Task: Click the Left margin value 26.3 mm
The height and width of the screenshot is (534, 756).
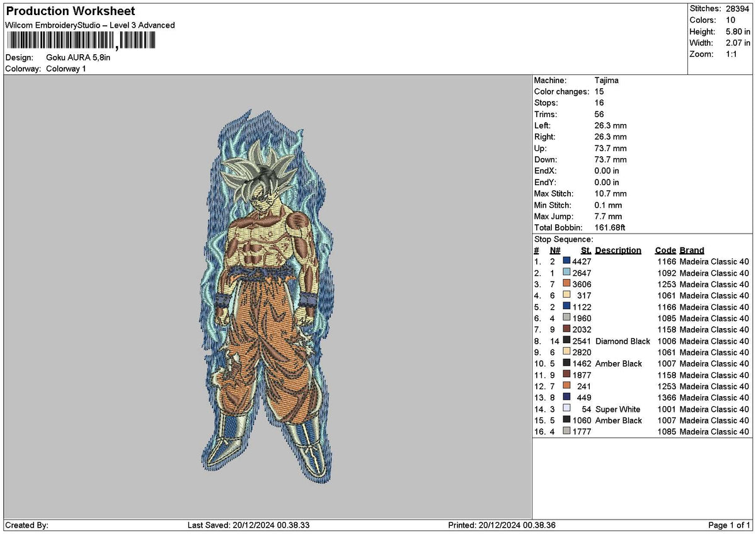Action: point(610,126)
